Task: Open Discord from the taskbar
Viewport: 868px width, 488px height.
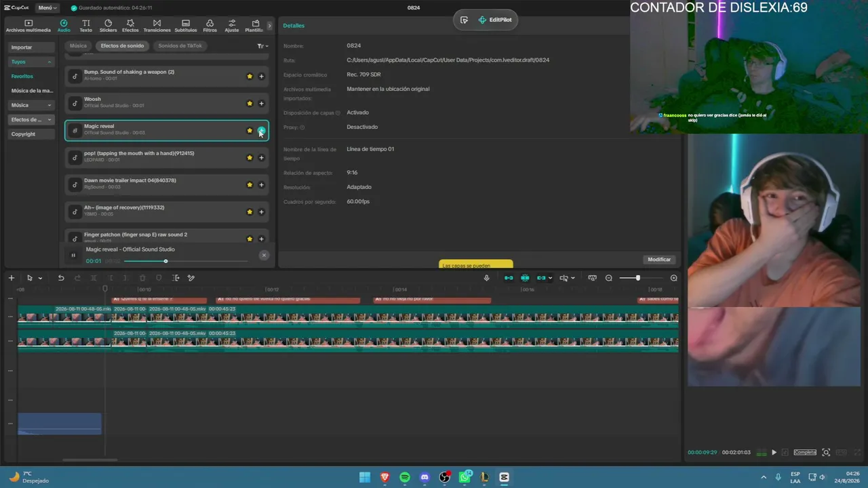Action: click(x=425, y=477)
